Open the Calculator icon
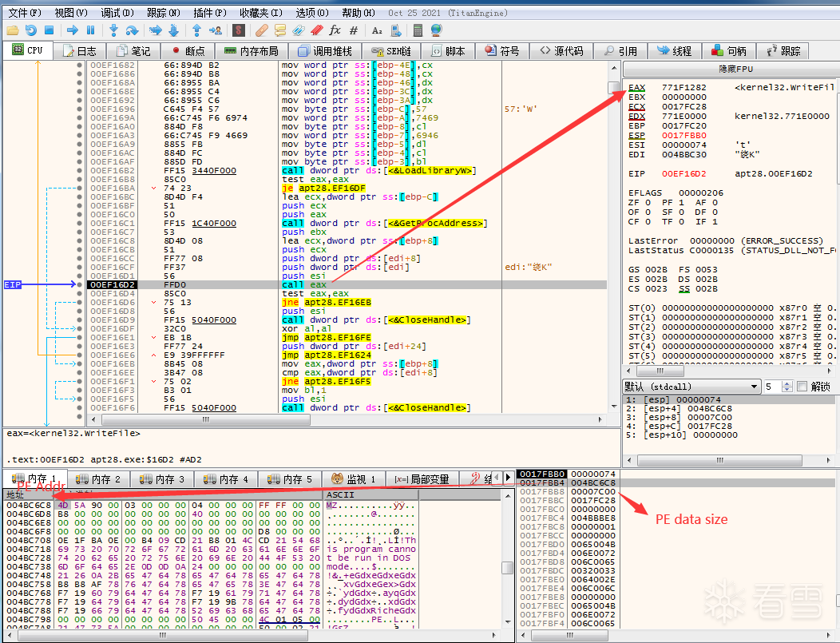Viewport: 840px width, 643px height. [418, 30]
